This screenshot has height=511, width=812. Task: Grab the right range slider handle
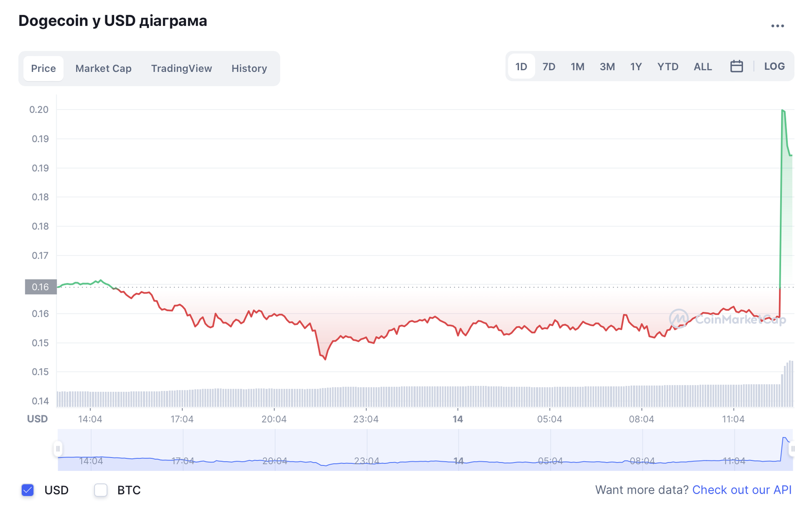coord(792,449)
